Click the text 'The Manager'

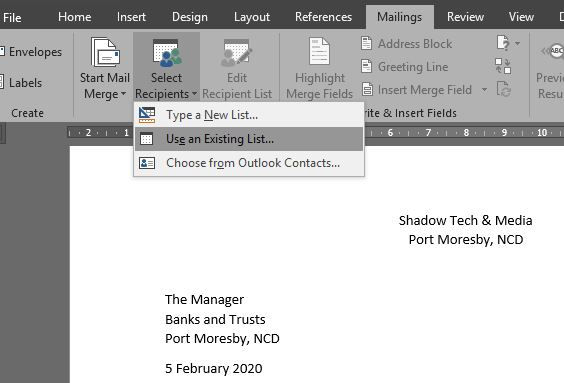(204, 300)
